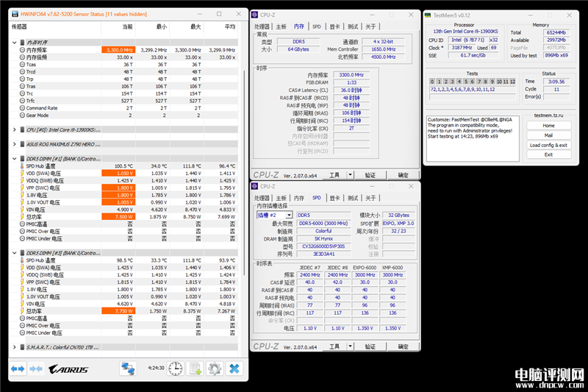Expand the ASUS ROG MAXIMUS Z790 HERO section
This screenshot has width=588, height=392.
[x=15, y=143]
